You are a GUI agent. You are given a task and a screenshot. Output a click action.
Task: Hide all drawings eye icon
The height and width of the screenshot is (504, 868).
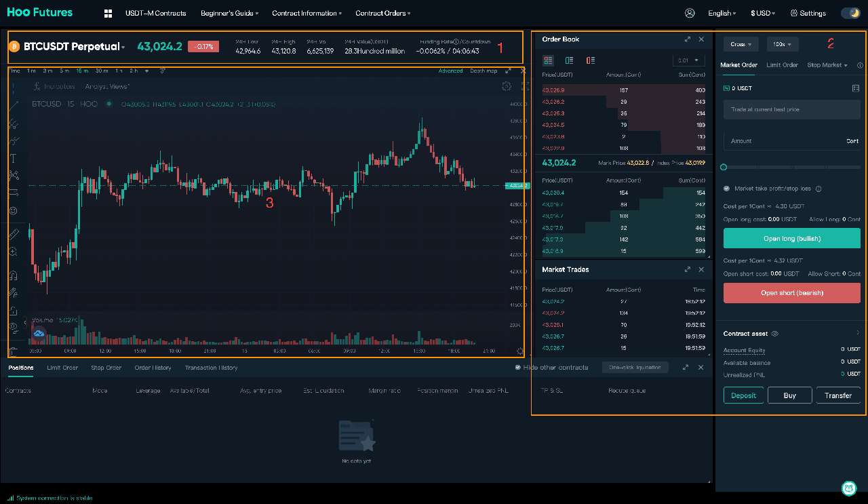pos(14,328)
